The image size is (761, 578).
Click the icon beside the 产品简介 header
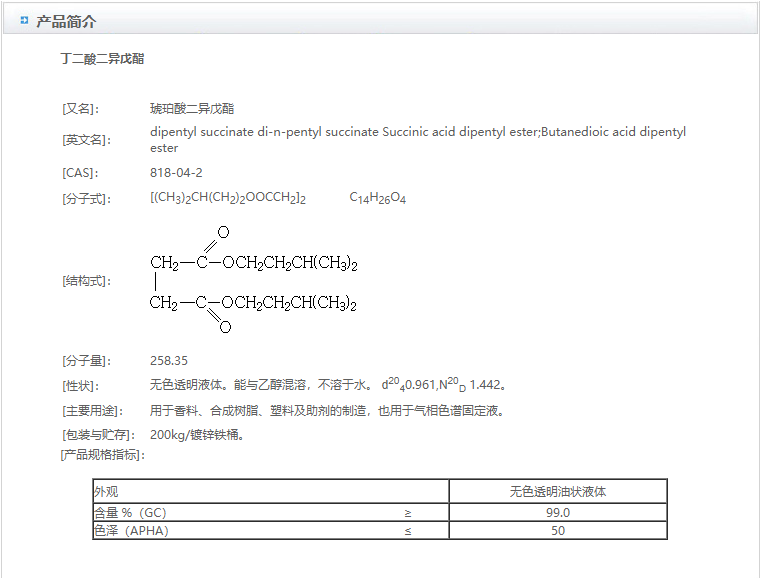click(x=24, y=20)
